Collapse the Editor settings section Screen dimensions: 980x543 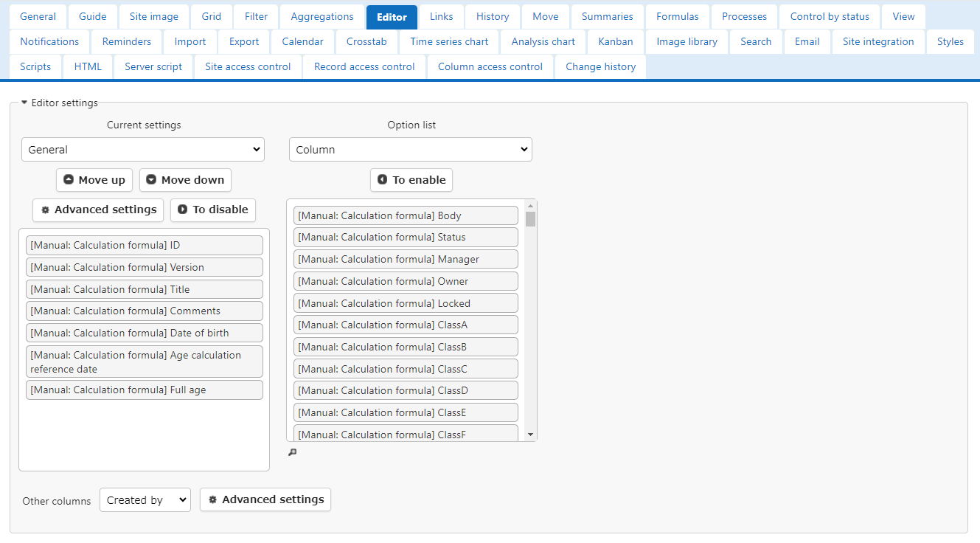click(60, 103)
